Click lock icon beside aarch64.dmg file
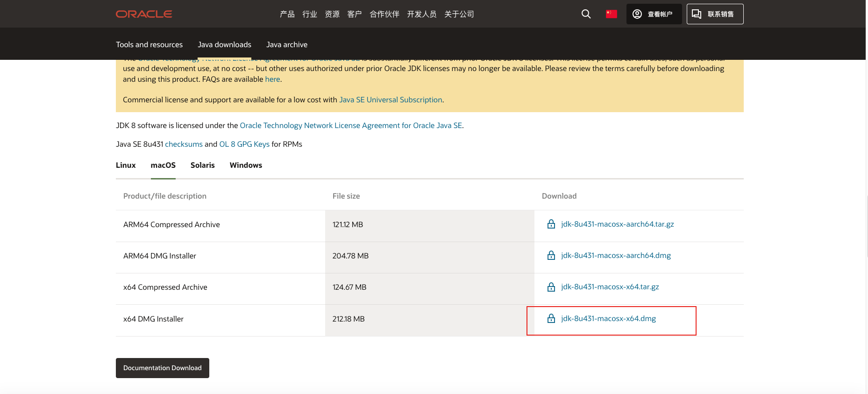Viewport: 868px width, 394px height. tap(551, 256)
